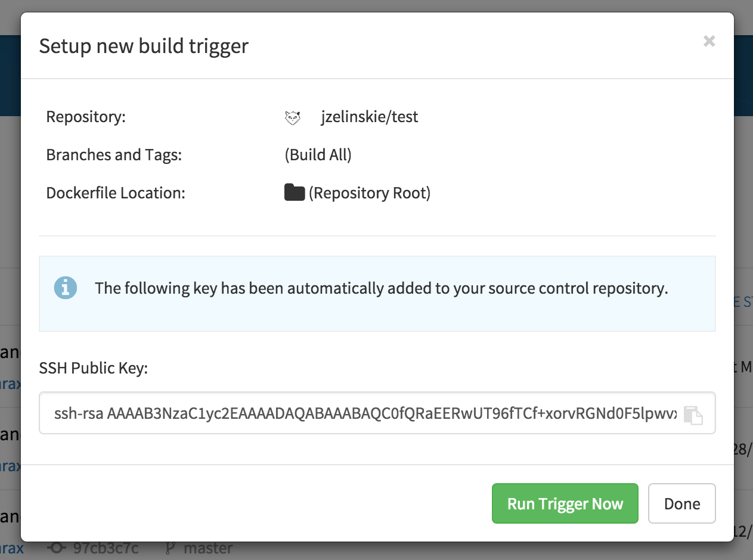Click the Quay wolf icon beside jzelinskie/test
Viewport: 753px width, 560px height.
point(292,117)
